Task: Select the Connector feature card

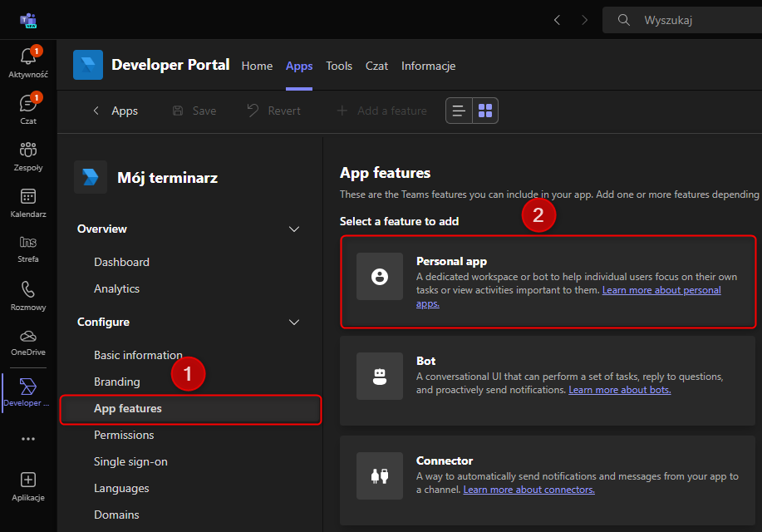Action: click(x=548, y=475)
